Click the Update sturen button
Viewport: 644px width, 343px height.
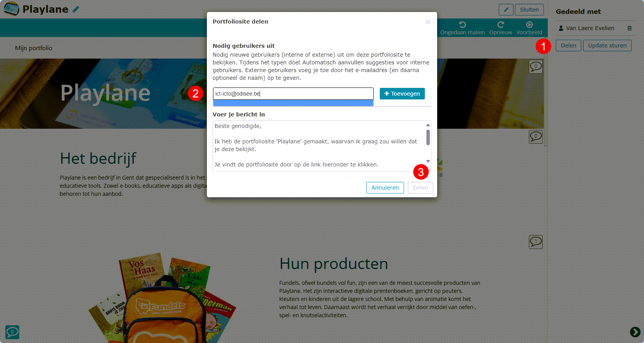point(607,45)
